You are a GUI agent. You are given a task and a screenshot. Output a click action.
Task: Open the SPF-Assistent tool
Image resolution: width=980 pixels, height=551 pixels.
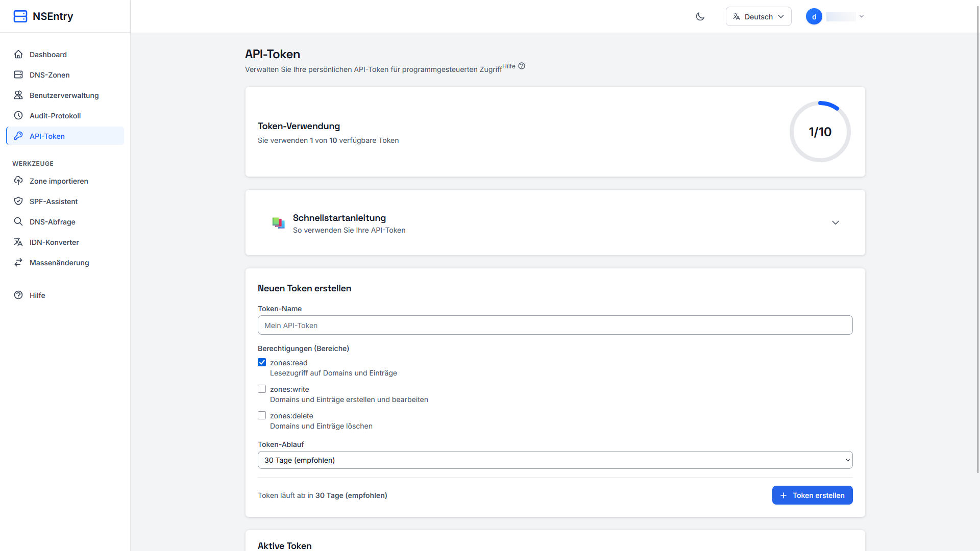tap(65, 201)
